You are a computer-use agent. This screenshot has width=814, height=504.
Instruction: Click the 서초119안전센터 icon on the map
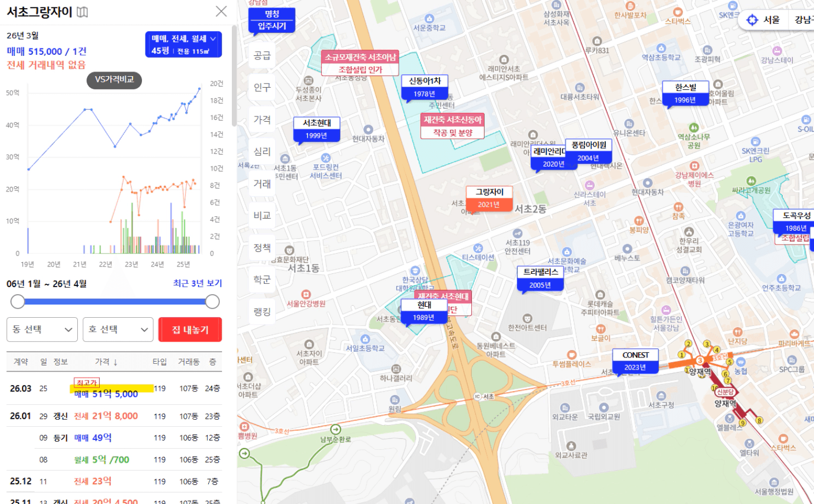point(517,234)
